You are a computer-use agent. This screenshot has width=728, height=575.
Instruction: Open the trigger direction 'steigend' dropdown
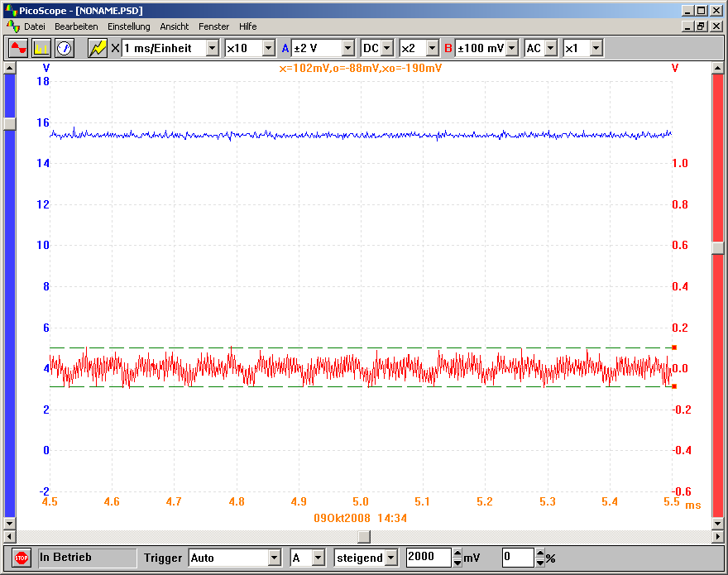pyautogui.click(x=391, y=558)
